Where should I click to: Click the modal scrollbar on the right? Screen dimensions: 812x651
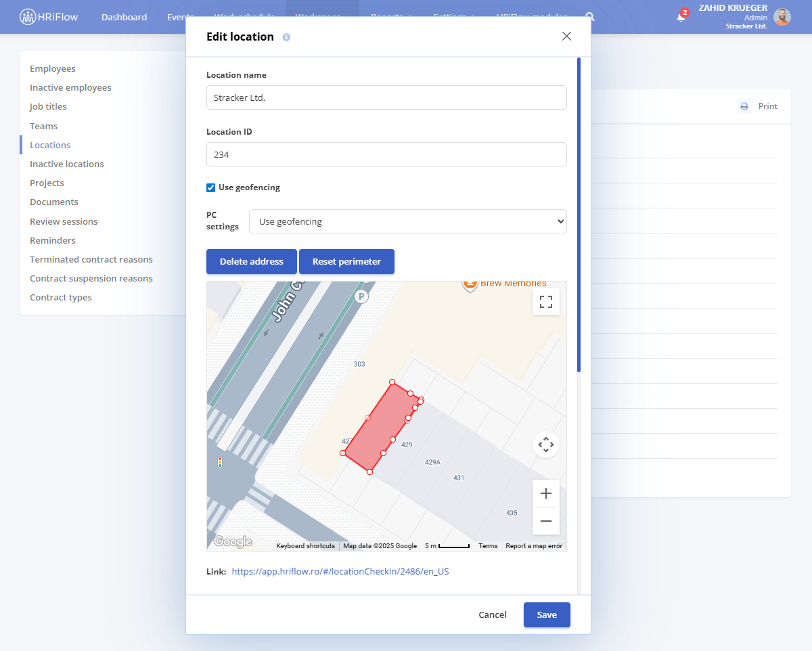pos(579,217)
